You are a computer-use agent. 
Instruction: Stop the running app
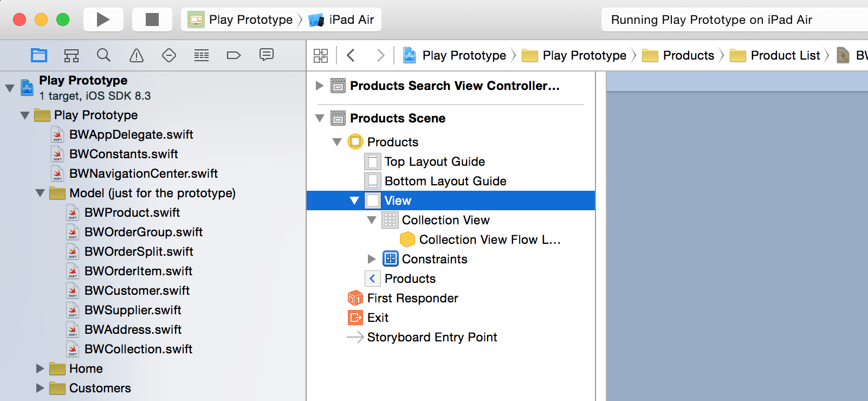pos(152,20)
